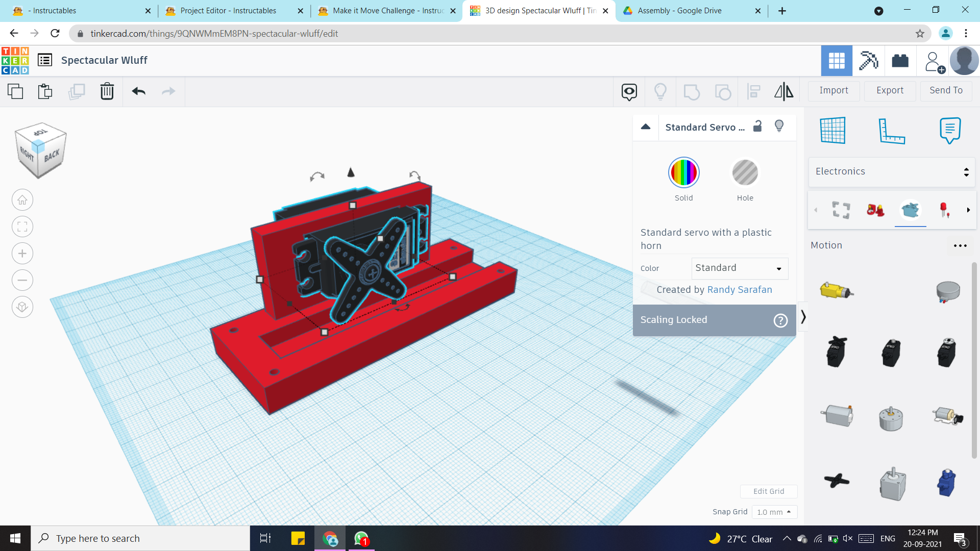The image size is (980, 551).
Task: Expand the Electronics shapes category dropdown
Action: point(891,172)
